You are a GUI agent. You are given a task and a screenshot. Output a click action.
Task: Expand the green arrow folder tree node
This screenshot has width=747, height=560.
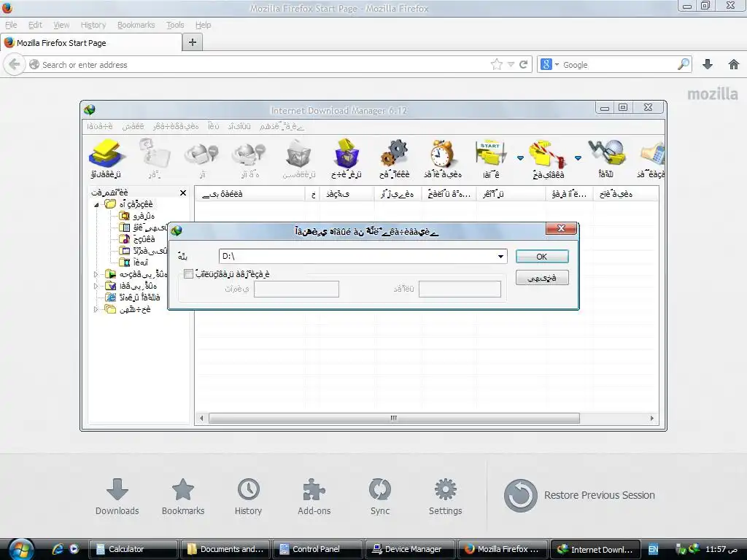tap(96, 274)
